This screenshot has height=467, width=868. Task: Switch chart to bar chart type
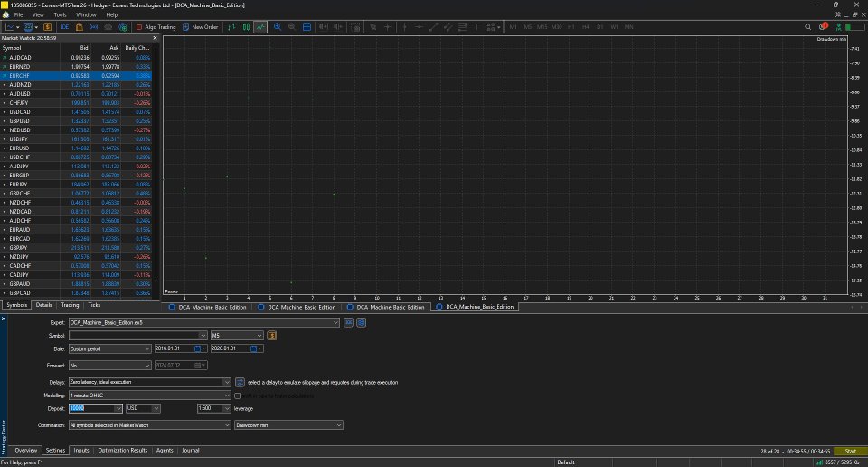(x=231, y=26)
